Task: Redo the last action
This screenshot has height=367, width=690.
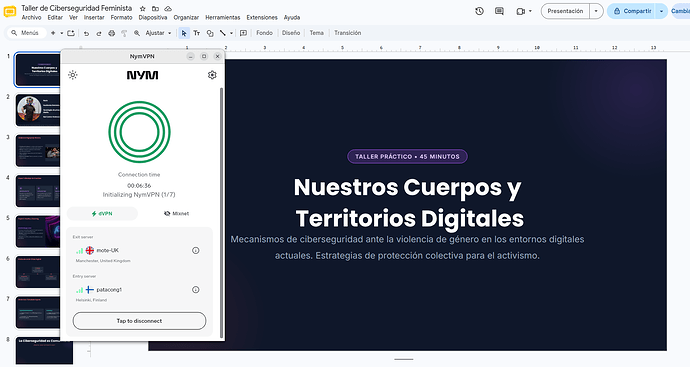Action: coord(99,33)
